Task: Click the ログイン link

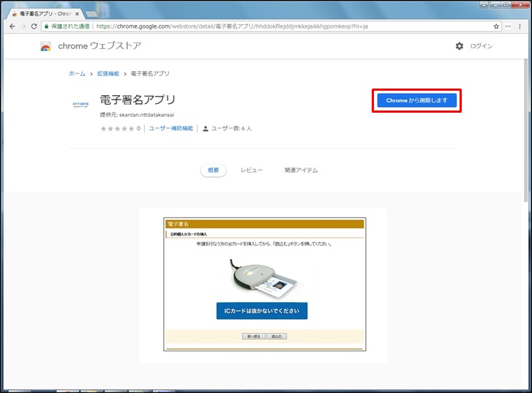Action: point(481,46)
